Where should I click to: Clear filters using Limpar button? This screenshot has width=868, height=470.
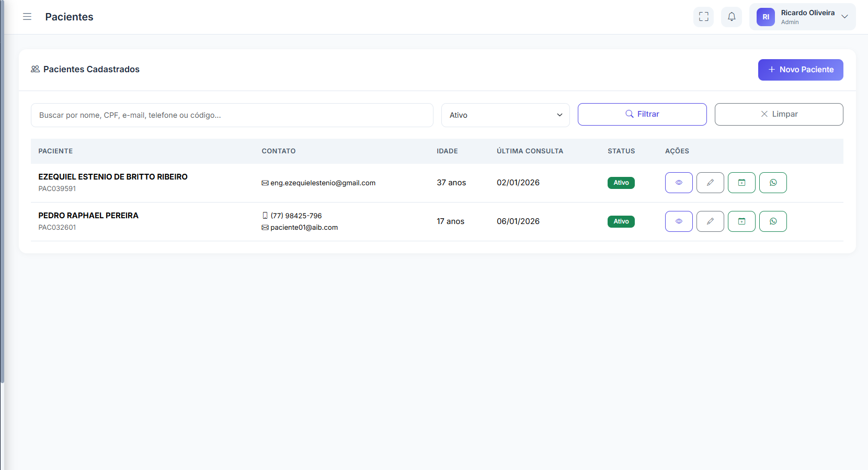click(779, 114)
